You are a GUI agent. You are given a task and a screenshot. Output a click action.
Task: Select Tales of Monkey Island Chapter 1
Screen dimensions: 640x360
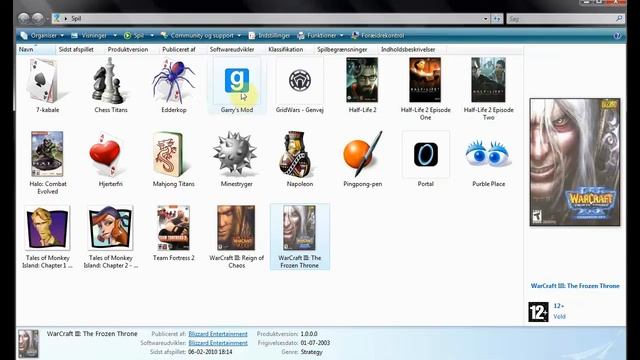click(x=47, y=228)
